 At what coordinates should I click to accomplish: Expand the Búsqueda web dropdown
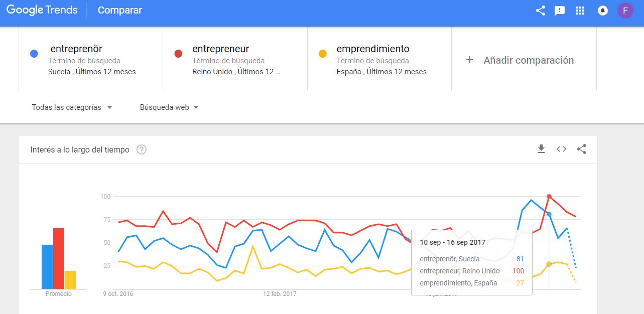click(x=169, y=107)
